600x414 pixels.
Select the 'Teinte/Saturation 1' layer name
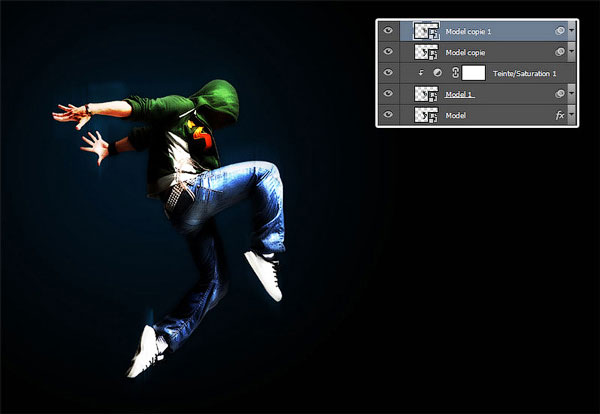pos(524,73)
